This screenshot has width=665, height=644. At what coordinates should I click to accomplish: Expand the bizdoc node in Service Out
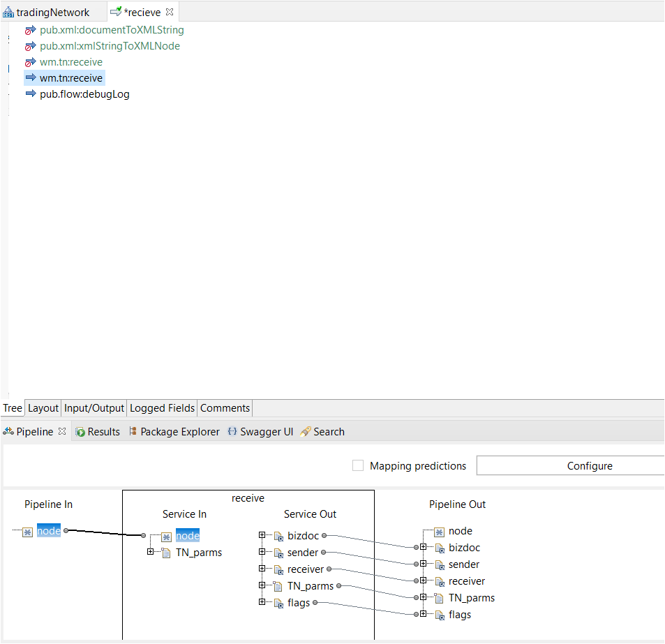click(261, 536)
